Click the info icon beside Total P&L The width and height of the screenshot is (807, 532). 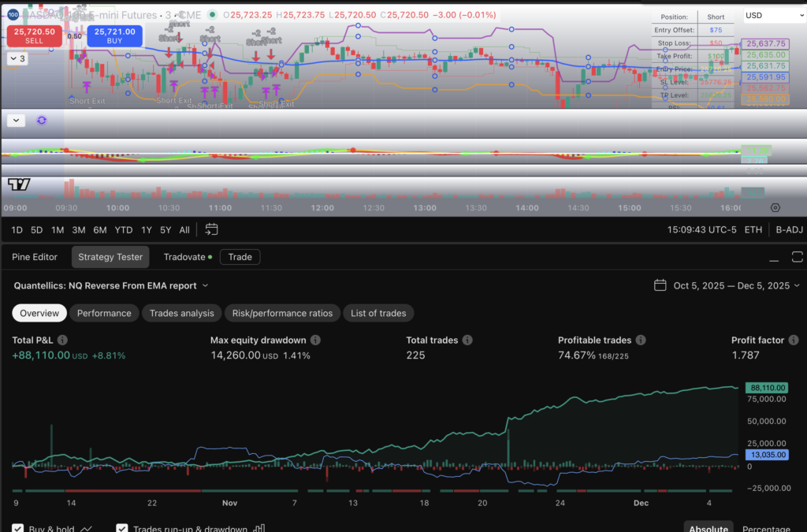click(x=62, y=340)
